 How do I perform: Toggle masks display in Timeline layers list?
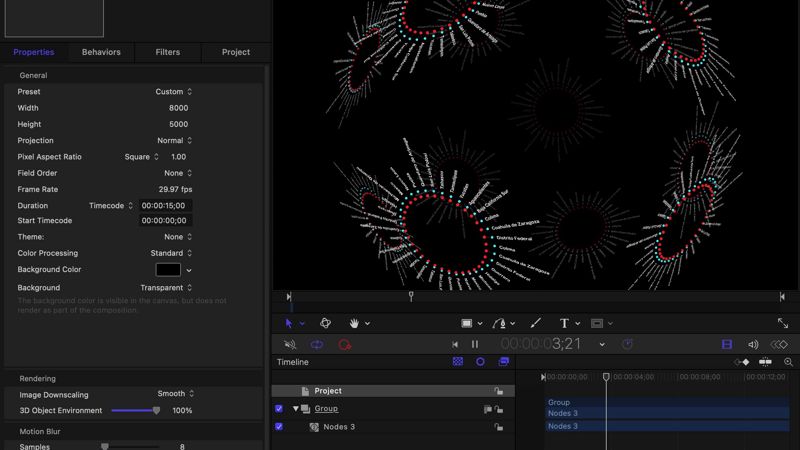click(458, 362)
